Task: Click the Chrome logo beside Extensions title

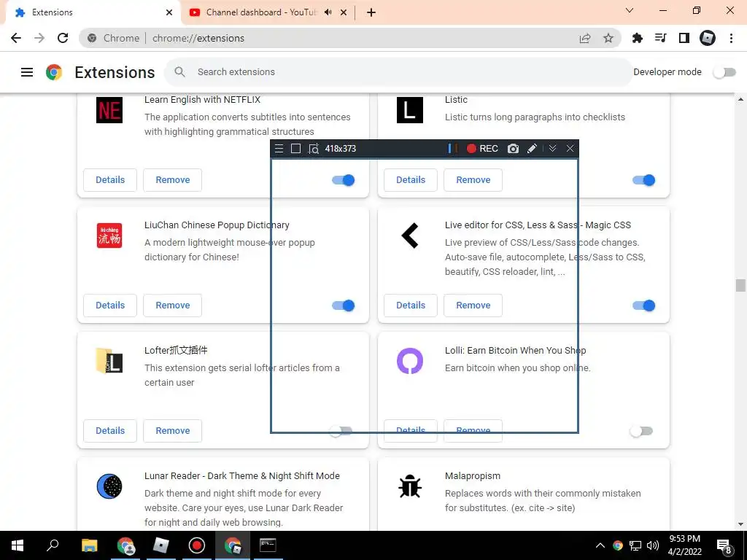Action: [x=54, y=72]
